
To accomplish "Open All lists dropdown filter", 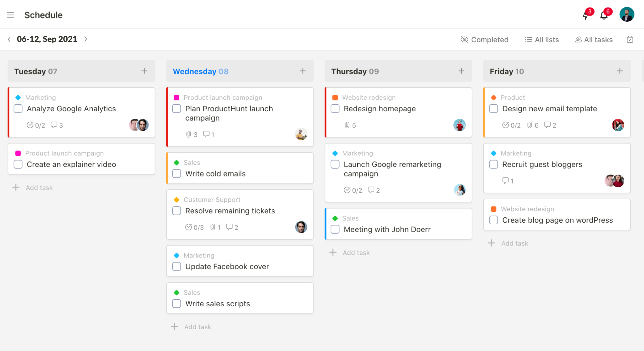I will [541, 39].
